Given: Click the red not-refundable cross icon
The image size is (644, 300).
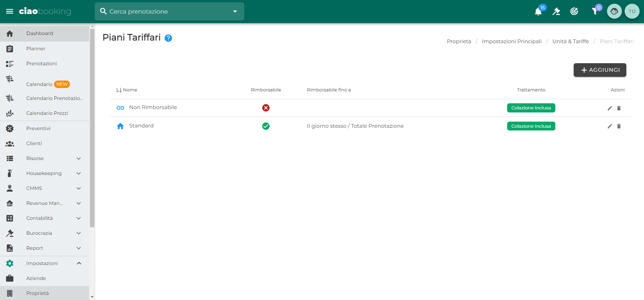Looking at the screenshot, I should (x=266, y=108).
